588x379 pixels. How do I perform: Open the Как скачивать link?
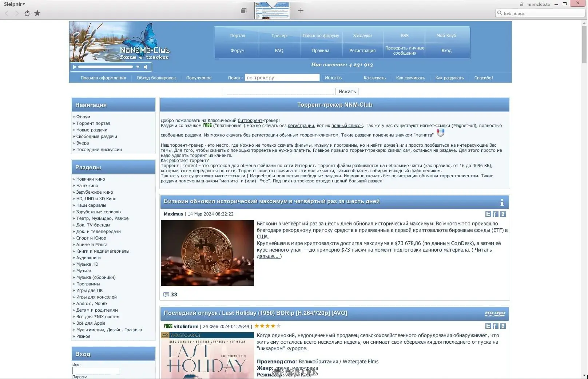tap(410, 78)
